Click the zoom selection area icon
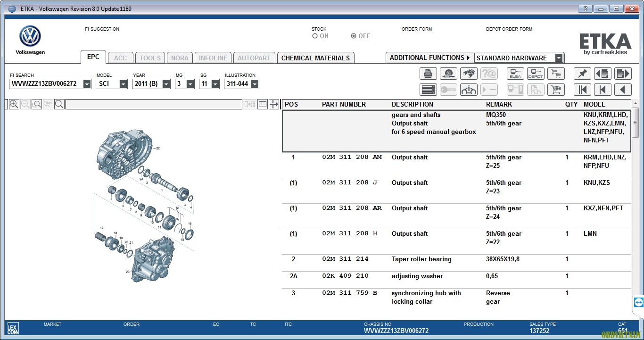 pos(37,104)
